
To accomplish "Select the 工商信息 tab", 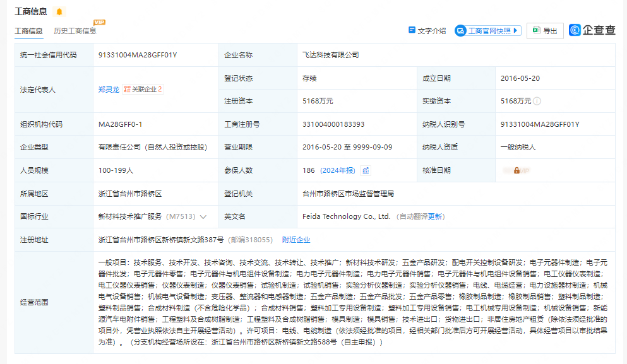I will 29,31.
